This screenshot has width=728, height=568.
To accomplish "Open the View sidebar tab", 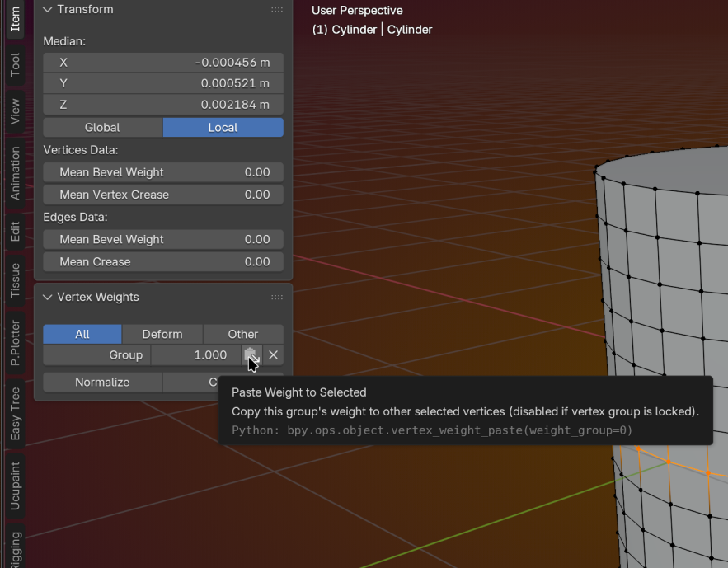I will pyautogui.click(x=15, y=112).
